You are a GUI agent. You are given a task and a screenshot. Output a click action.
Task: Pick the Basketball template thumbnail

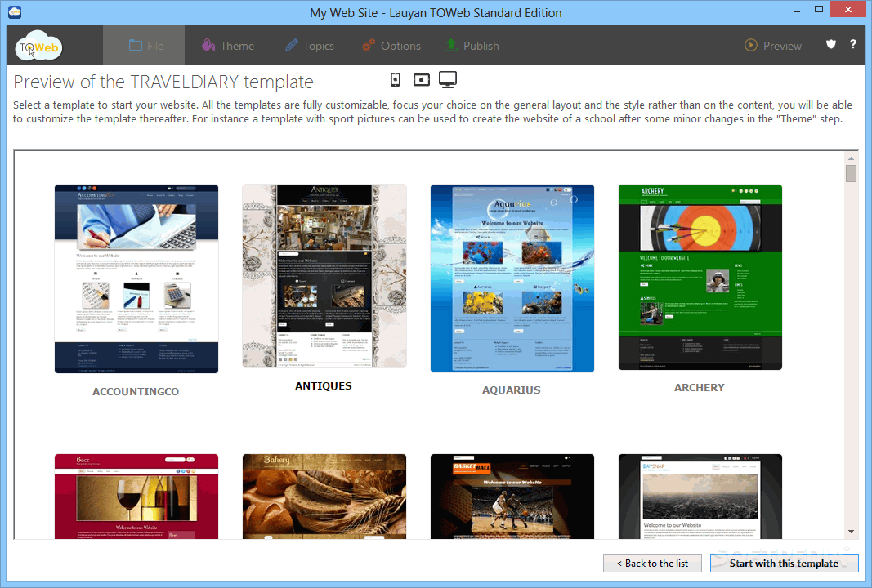tap(512, 497)
